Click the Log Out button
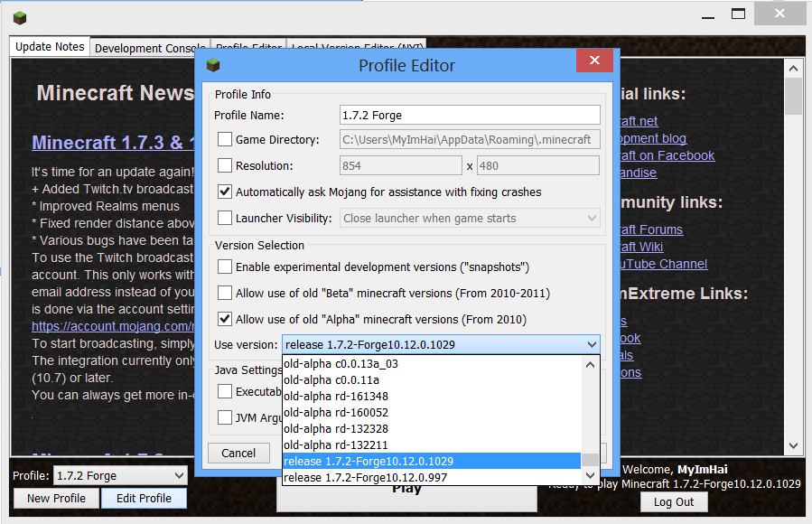 [x=673, y=501]
